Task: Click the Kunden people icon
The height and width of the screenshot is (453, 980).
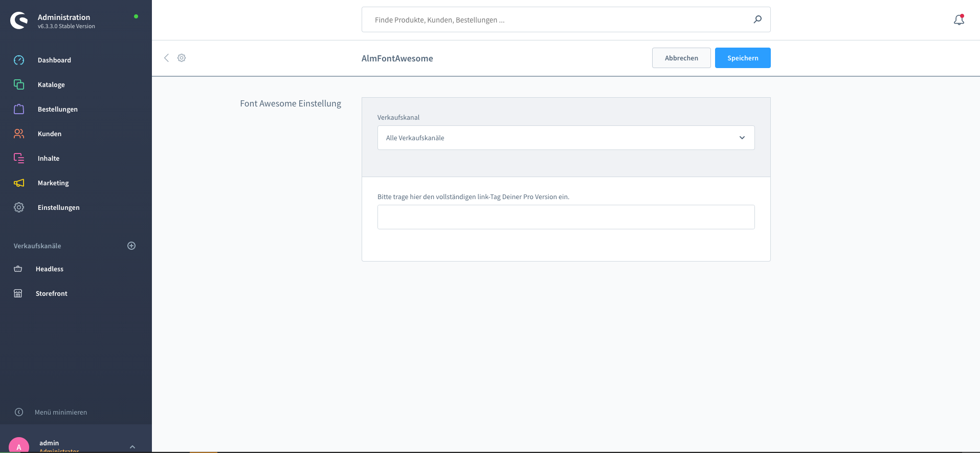Action: pyautogui.click(x=19, y=134)
